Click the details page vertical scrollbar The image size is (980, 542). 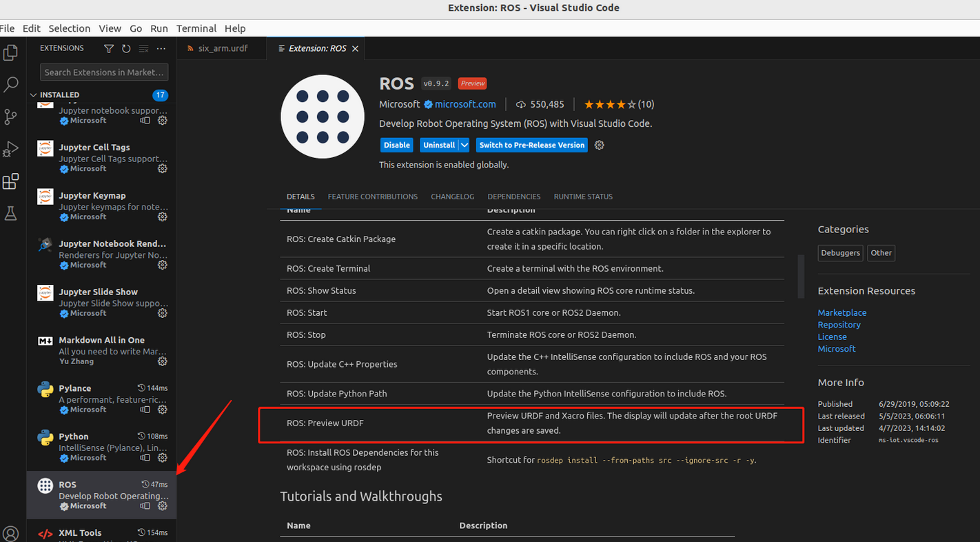pyautogui.click(x=801, y=276)
